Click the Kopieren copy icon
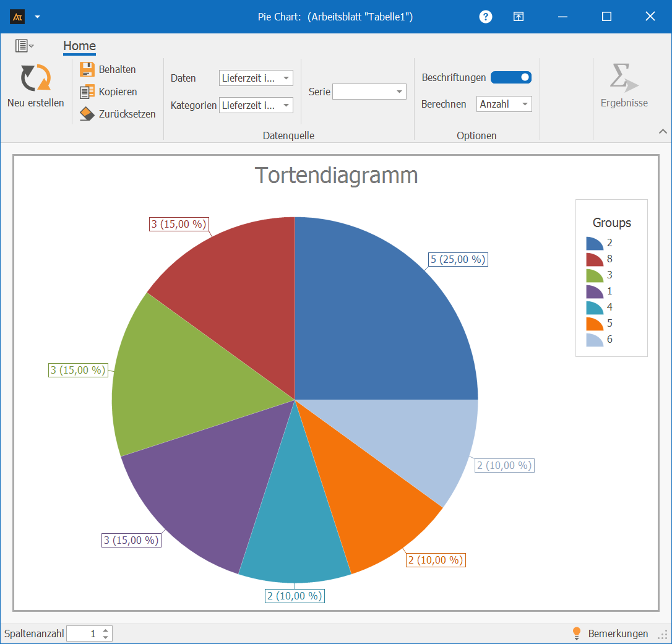The image size is (672, 644). [87, 92]
